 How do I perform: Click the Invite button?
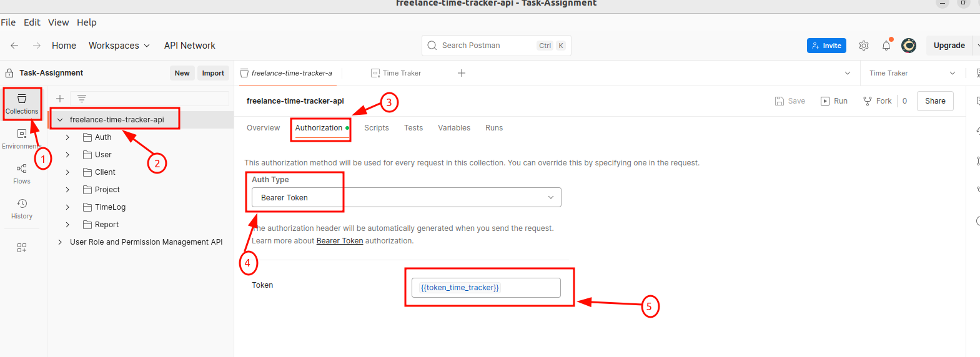click(826, 46)
